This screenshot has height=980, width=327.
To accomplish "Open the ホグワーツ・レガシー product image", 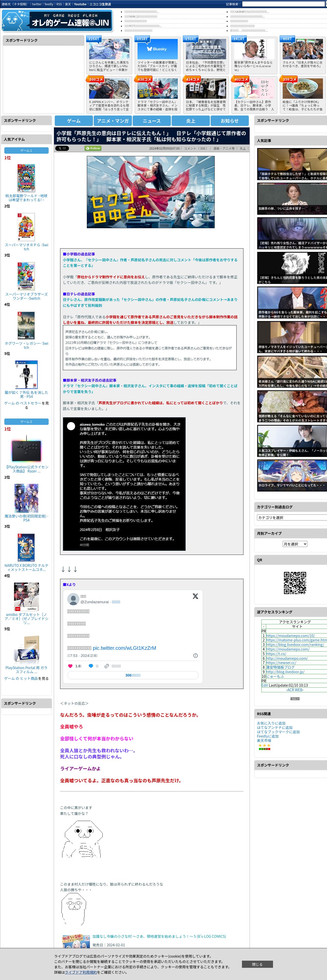I will (26, 325).
